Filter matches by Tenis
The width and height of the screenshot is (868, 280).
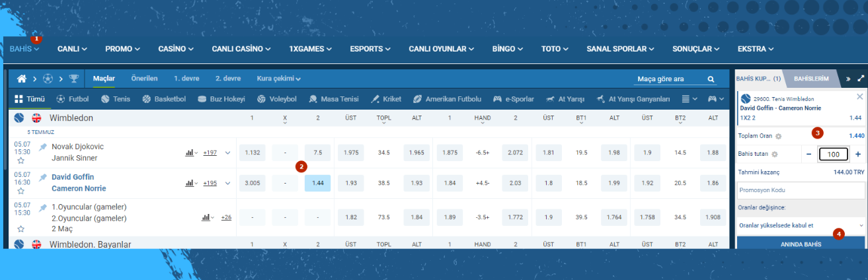click(116, 99)
